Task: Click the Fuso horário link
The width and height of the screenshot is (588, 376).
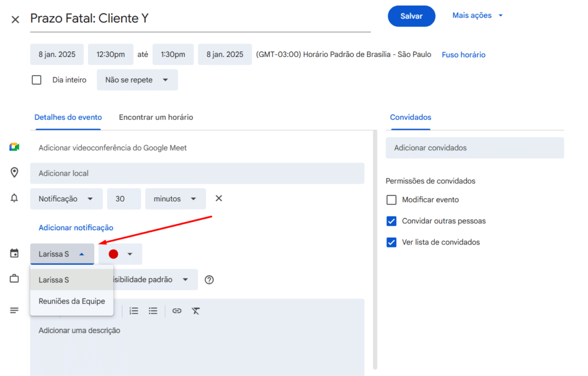Action: click(463, 55)
